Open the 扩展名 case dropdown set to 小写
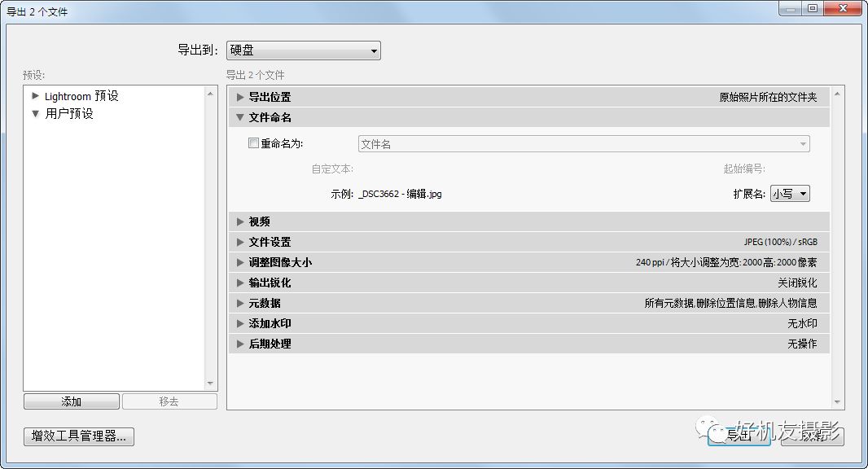This screenshot has height=469, width=868. click(789, 193)
